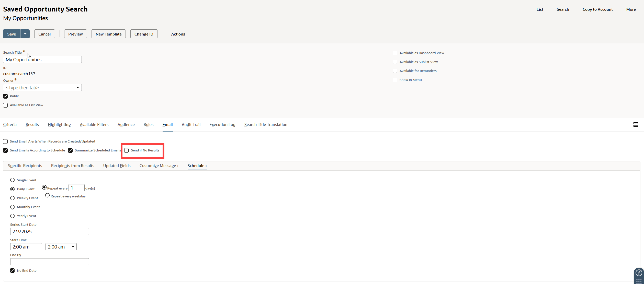Enable Available as List View

coord(5,105)
